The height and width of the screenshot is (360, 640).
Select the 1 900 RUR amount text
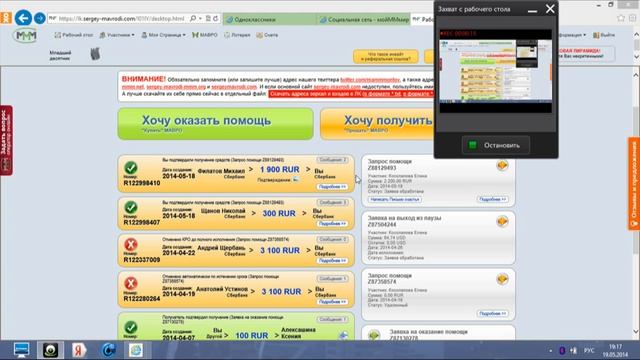coord(280,169)
